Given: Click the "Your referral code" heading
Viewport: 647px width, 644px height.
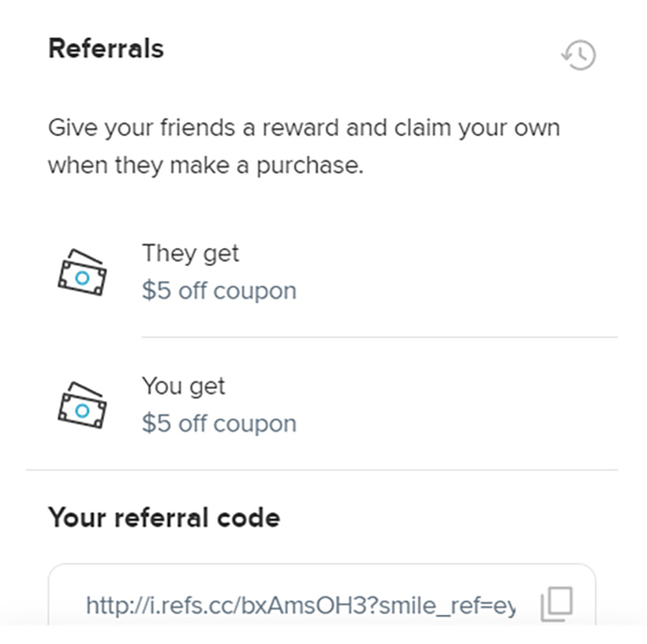Looking at the screenshot, I should (x=164, y=518).
